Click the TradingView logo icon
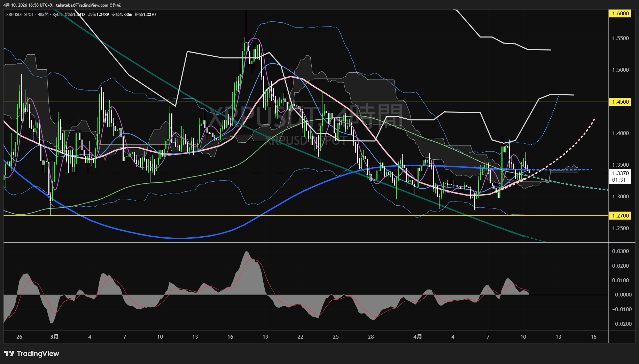This screenshot has width=639, height=364. (9, 354)
